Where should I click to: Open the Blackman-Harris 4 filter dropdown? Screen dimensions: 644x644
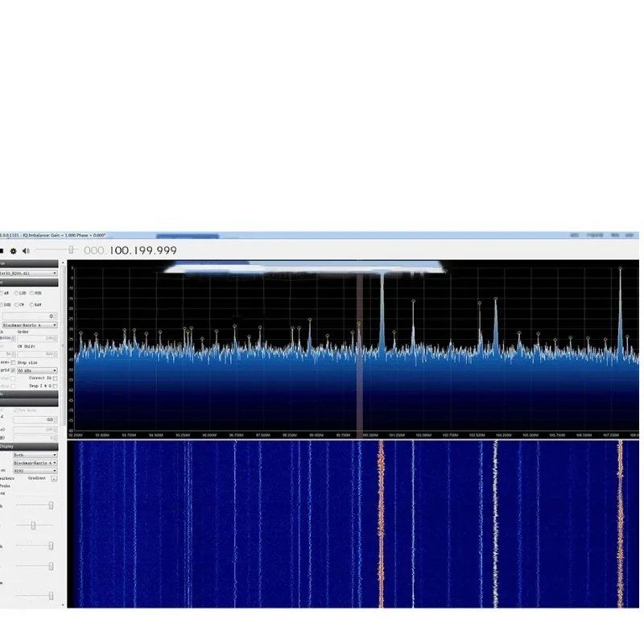[x=29, y=325]
